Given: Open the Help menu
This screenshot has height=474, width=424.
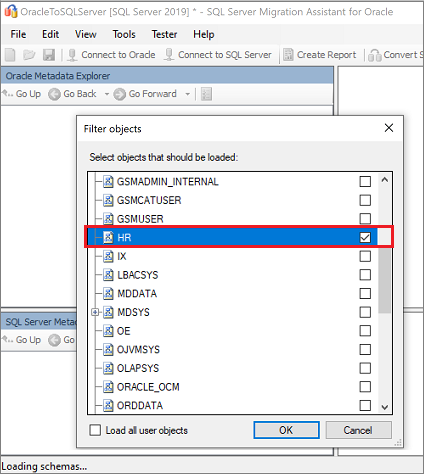Looking at the screenshot, I should (x=204, y=34).
